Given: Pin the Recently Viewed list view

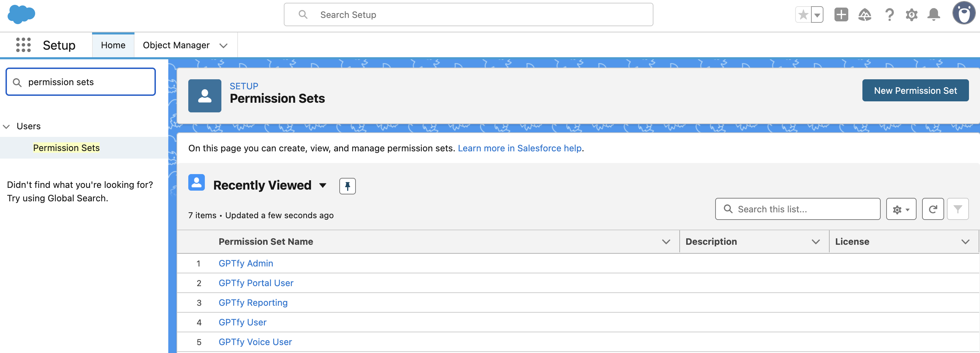Looking at the screenshot, I should click(347, 186).
